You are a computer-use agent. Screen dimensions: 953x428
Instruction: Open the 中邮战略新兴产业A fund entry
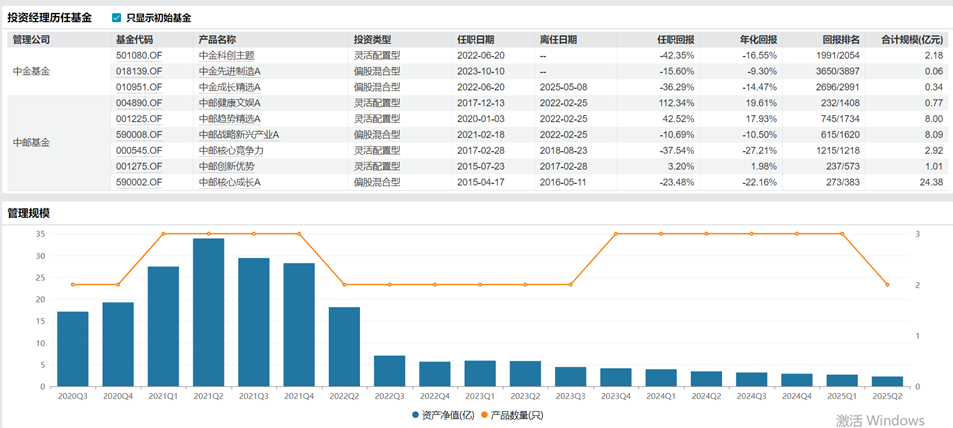(x=238, y=135)
